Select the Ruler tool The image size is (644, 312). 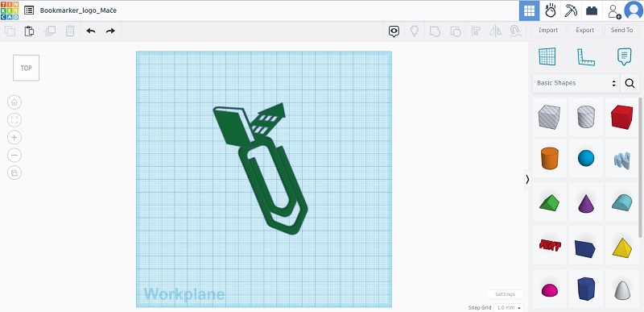[x=586, y=57]
